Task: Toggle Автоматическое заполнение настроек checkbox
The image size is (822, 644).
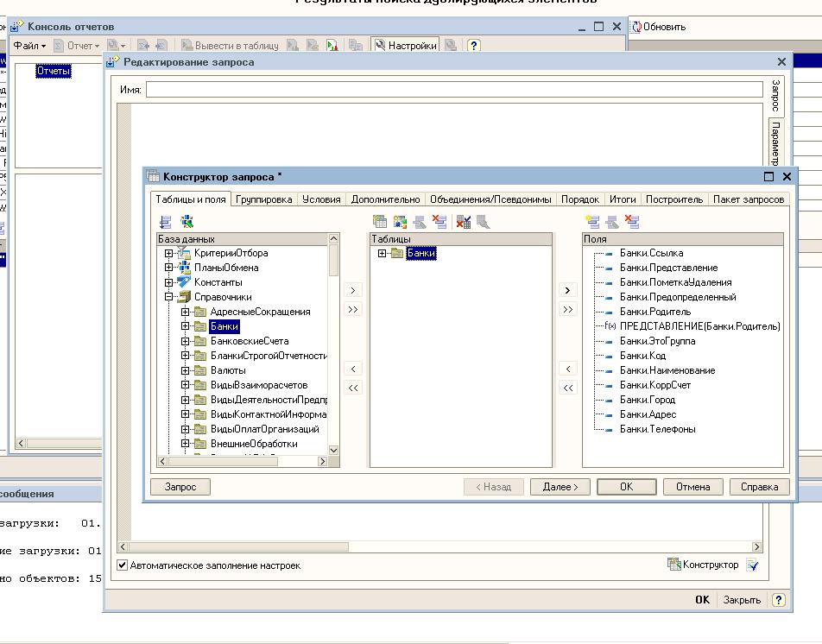Action: (x=122, y=565)
